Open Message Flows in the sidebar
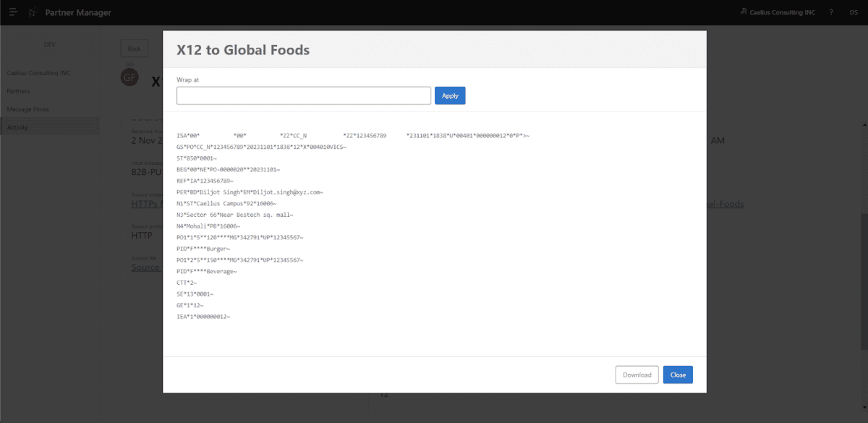The height and width of the screenshot is (423, 868). [x=27, y=109]
